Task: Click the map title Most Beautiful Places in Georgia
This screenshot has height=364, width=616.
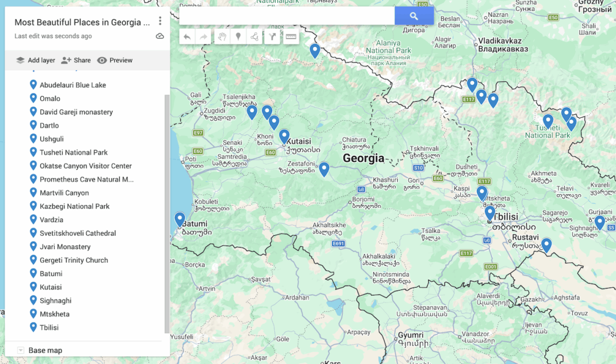Action: coord(82,22)
